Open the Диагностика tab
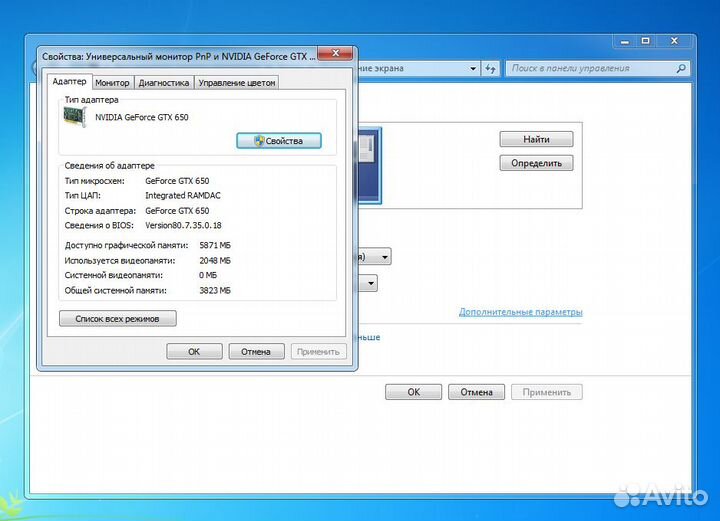 pos(164,83)
